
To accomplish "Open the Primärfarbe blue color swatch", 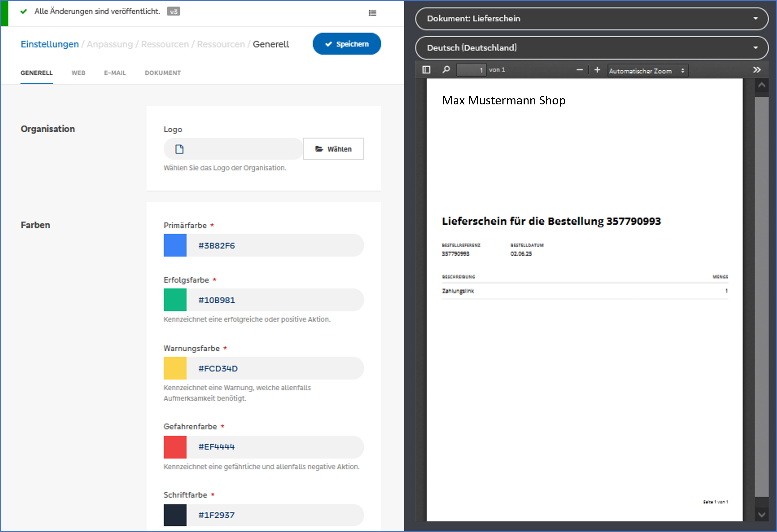I will point(175,245).
